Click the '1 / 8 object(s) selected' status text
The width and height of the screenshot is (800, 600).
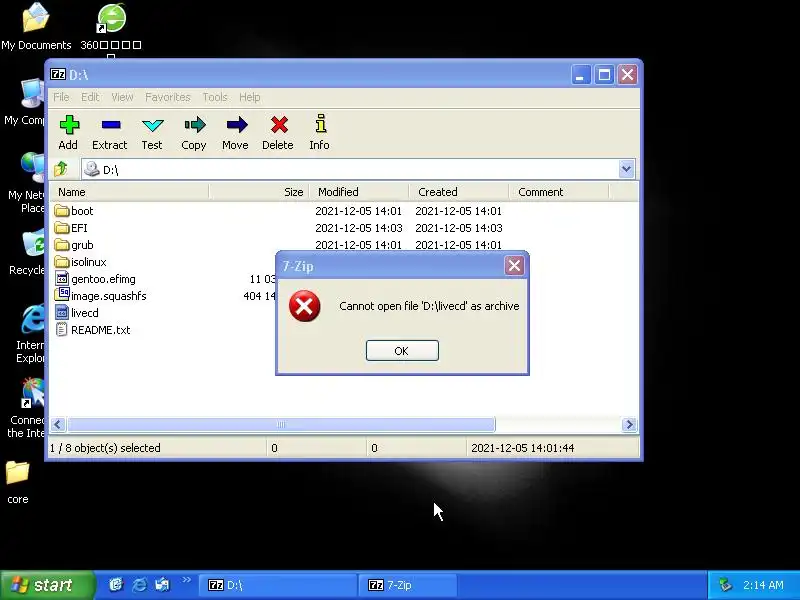click(x=105, y=448)
